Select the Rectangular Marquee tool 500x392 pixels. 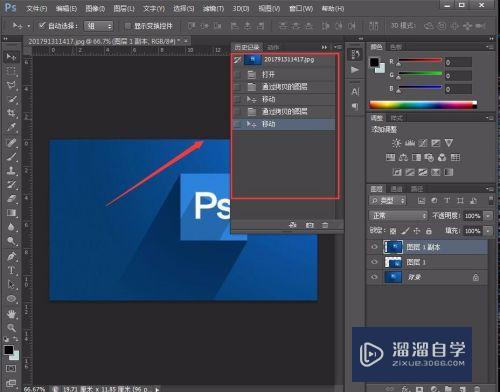(11, 71)
